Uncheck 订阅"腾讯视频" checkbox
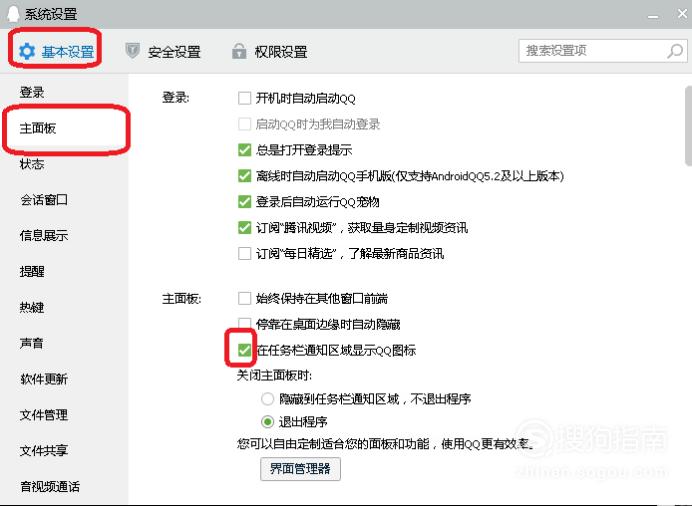The height and width of the screenshot is (506, 692). coord(244,228)
